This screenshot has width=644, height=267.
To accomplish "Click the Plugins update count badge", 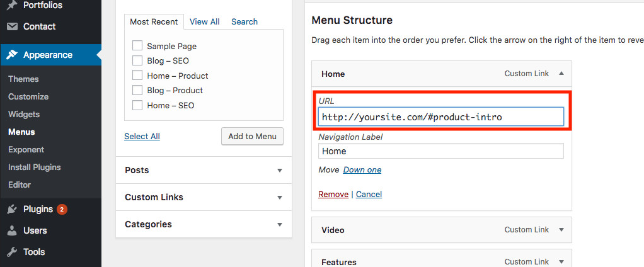I will [62, 209].
